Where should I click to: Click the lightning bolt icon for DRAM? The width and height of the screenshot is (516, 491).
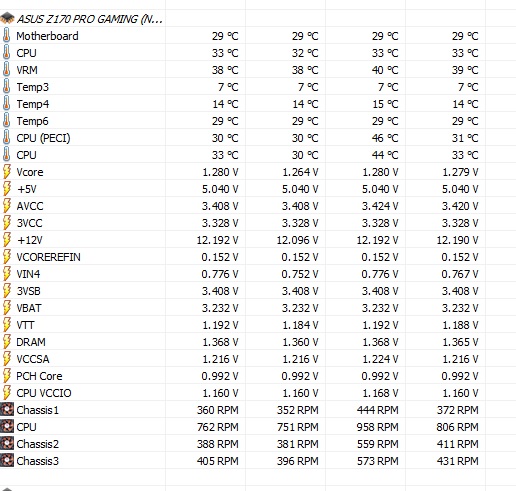pyautogui.click(x=7, y=342)
